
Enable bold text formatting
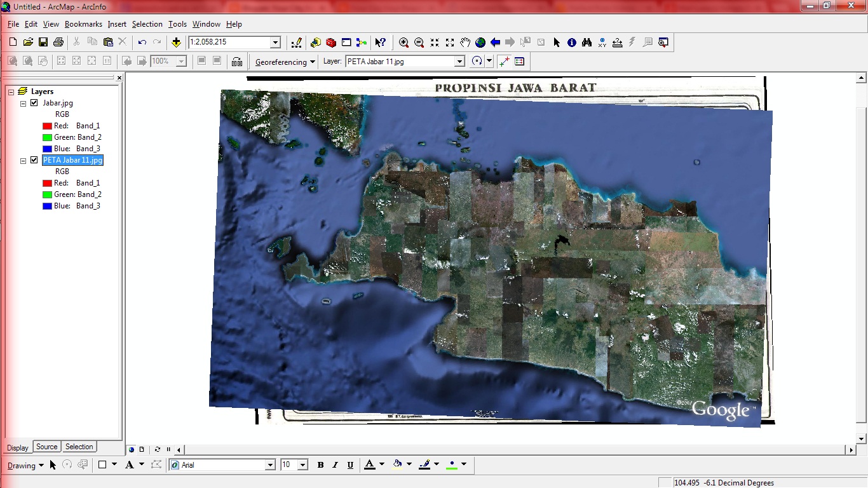pos(320,464)
